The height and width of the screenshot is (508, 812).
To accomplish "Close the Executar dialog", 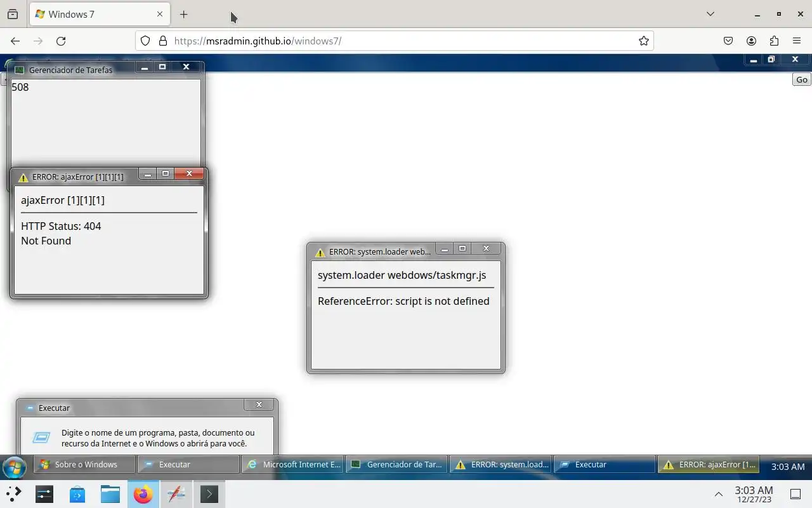I will pyautogui.click(x=259, y=404).
